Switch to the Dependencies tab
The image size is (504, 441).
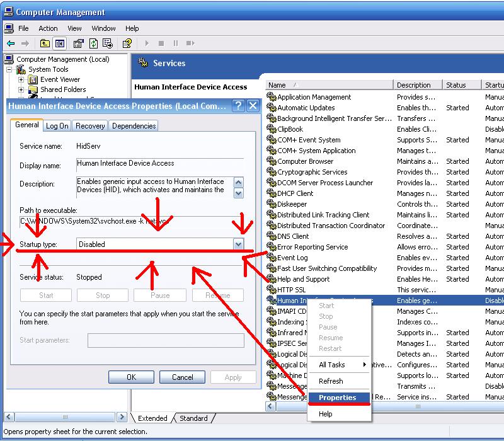coord(134,125)
